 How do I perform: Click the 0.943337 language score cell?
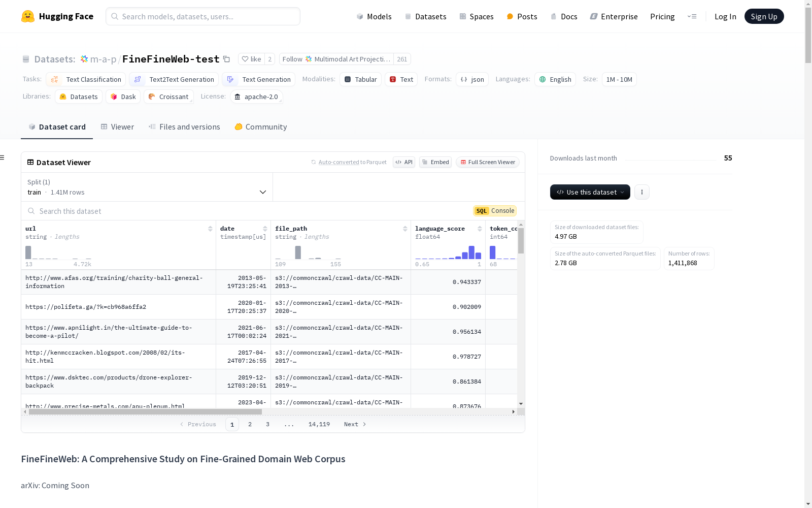[x=448, y=282]
